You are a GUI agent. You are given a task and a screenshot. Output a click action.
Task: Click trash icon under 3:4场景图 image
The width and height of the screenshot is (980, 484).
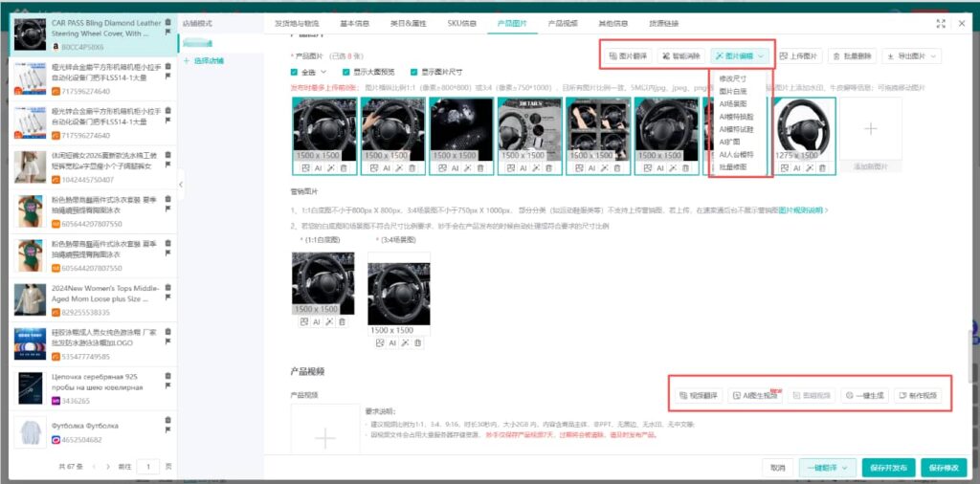418,342
